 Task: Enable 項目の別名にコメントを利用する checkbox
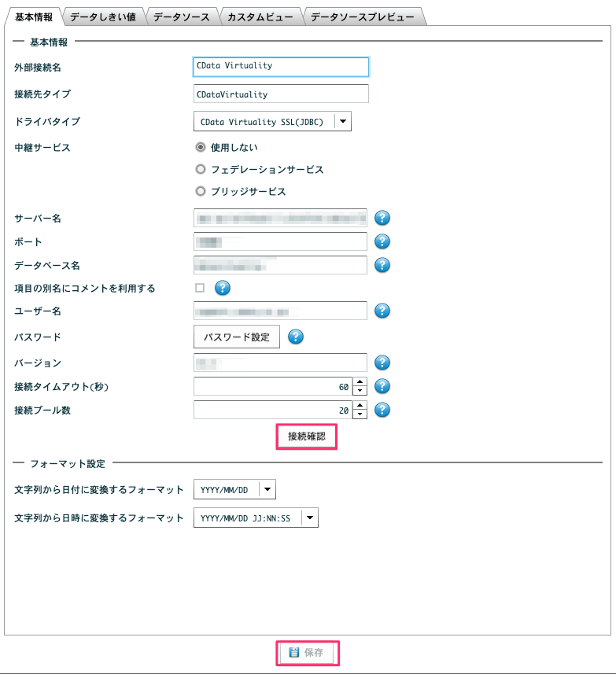coord(200,288)
